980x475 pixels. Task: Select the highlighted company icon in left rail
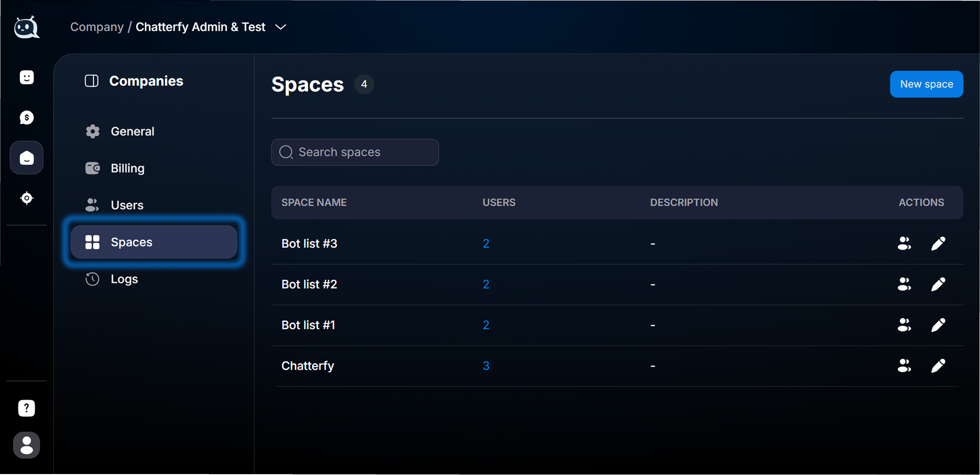(27, 158)
